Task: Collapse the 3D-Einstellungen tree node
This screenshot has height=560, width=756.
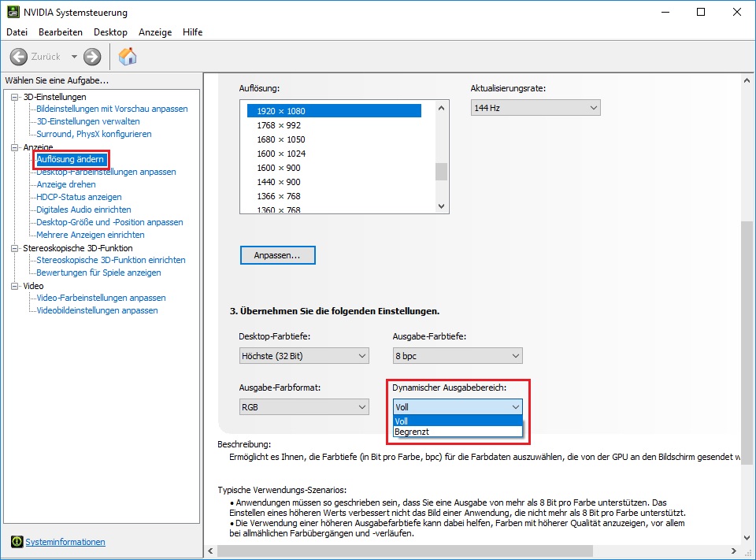Action: click(x=14, y=97)
